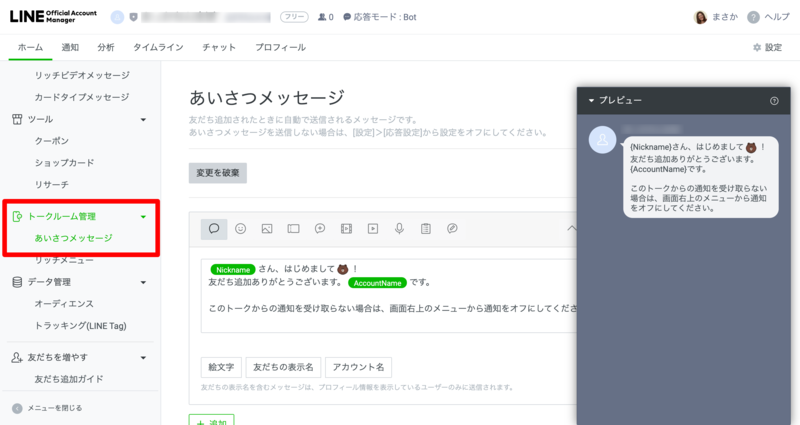800x425 pixels.
Task: Click the preview chat bubble message
Action: pyautogui.click(x=701, y=177)
